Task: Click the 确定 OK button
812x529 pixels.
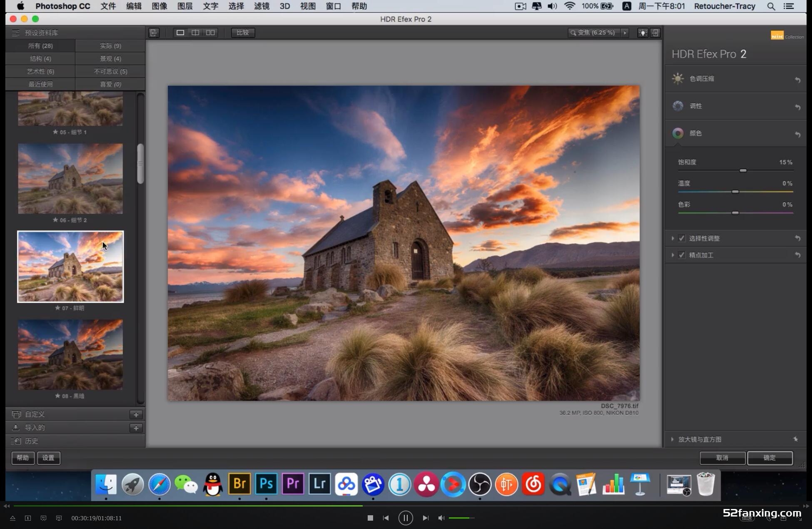Action: click(x=770, y=458)
